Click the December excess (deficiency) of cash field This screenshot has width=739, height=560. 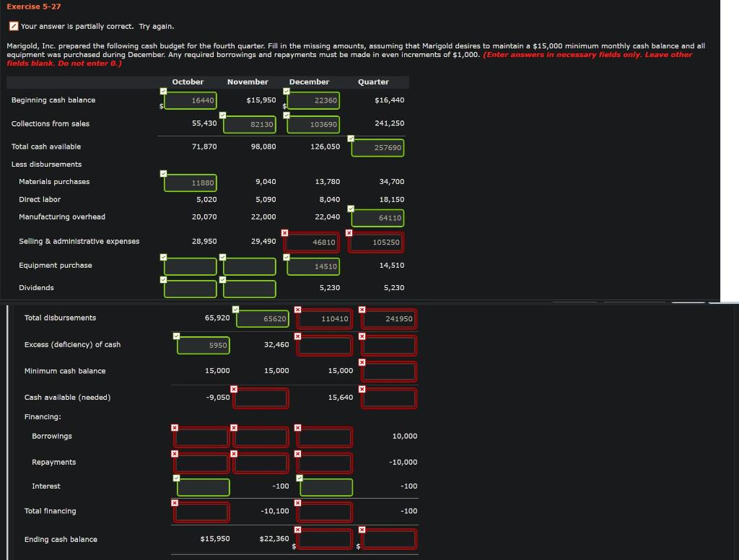tap(325, 346)
